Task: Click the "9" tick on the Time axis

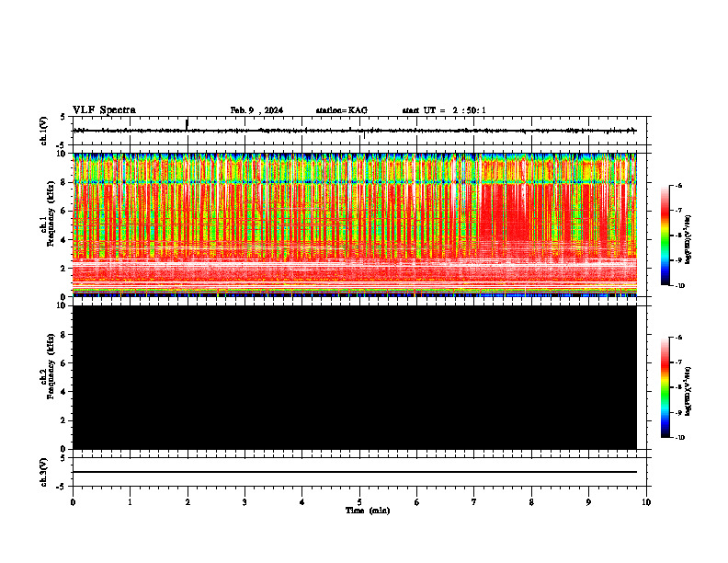Action: click(588, 502)
